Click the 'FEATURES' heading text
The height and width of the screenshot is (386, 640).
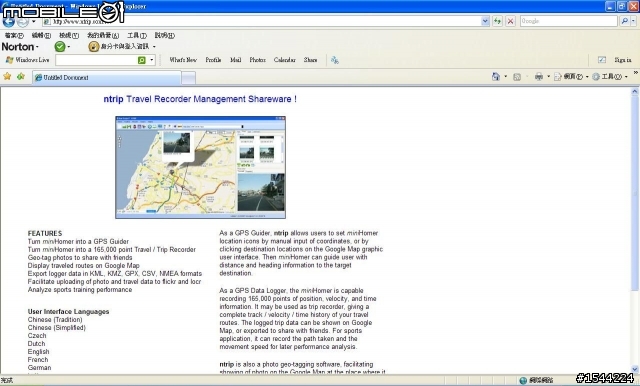click(45, 233)
